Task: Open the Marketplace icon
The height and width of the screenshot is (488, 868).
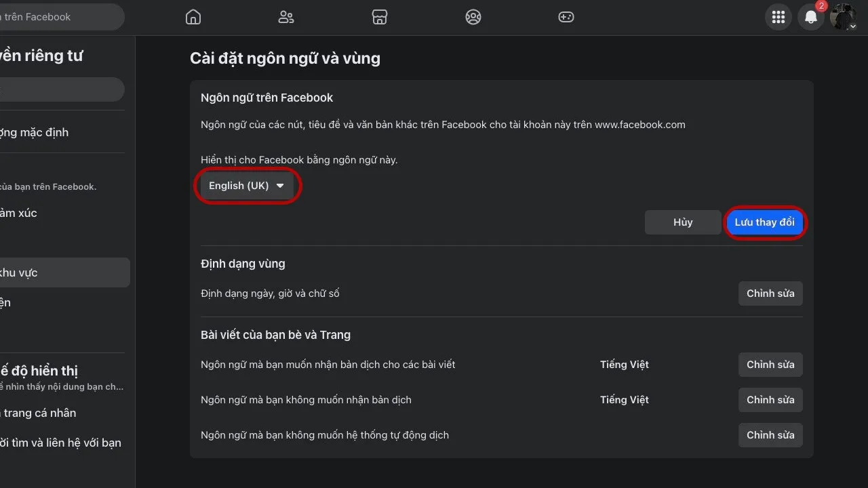Action: pos(380,17)
